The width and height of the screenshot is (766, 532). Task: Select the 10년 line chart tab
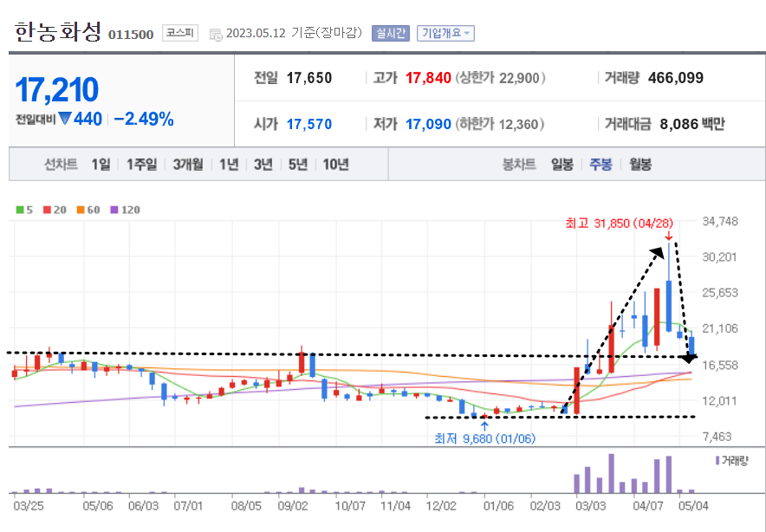coord(335,165)
